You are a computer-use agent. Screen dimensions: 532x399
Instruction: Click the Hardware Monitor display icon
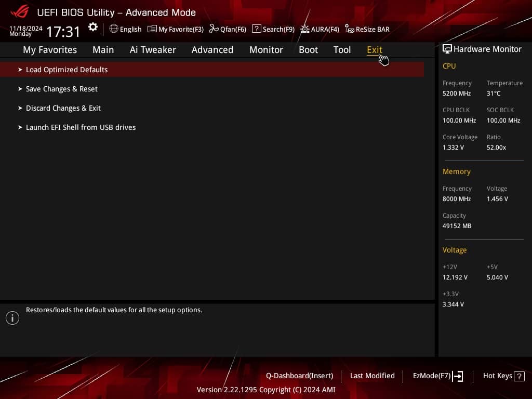(x=447, y=49)
